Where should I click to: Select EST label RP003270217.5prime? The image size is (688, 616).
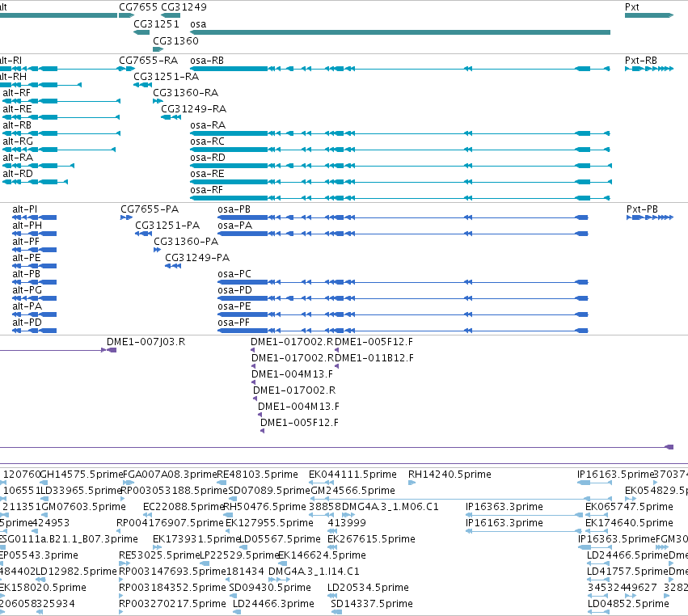pos(172,604)
